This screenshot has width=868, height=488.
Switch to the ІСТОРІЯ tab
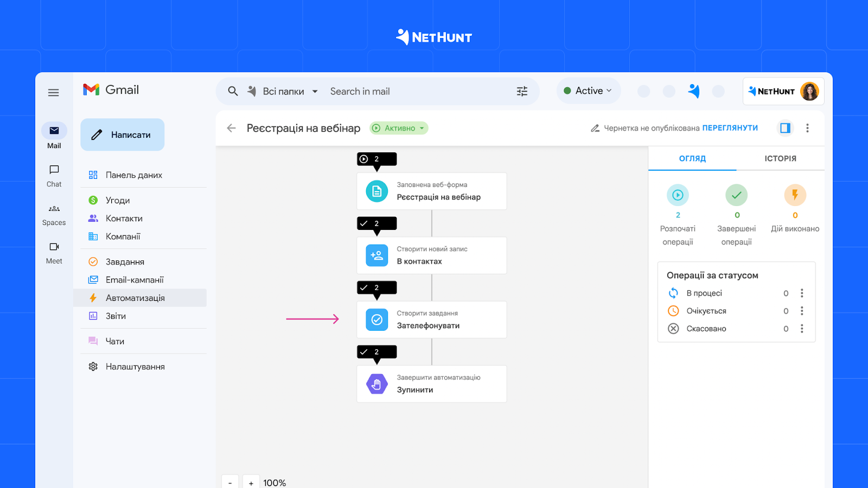(x=780, y=158)
